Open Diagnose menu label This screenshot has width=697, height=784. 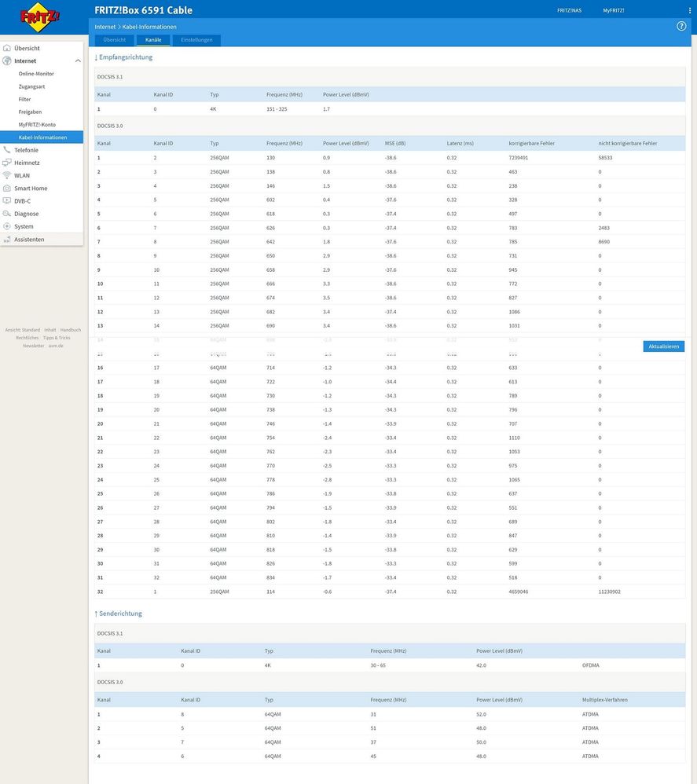26,214
